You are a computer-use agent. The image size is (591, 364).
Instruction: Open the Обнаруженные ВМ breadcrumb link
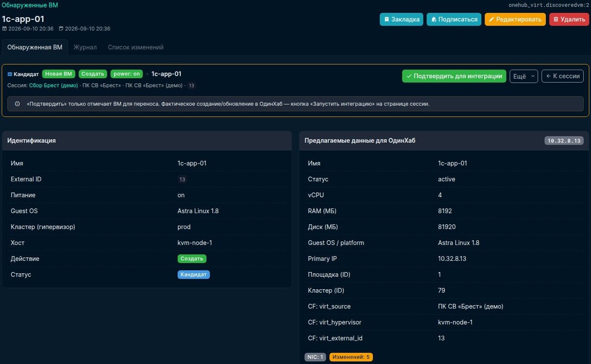[x=30, y=5]
